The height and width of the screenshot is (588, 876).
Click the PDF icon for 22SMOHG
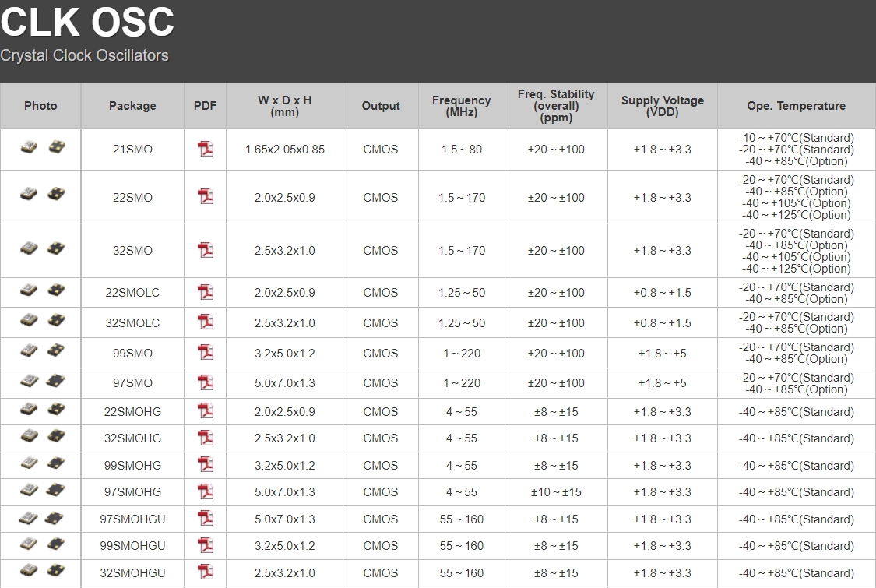tap(206, 411)
